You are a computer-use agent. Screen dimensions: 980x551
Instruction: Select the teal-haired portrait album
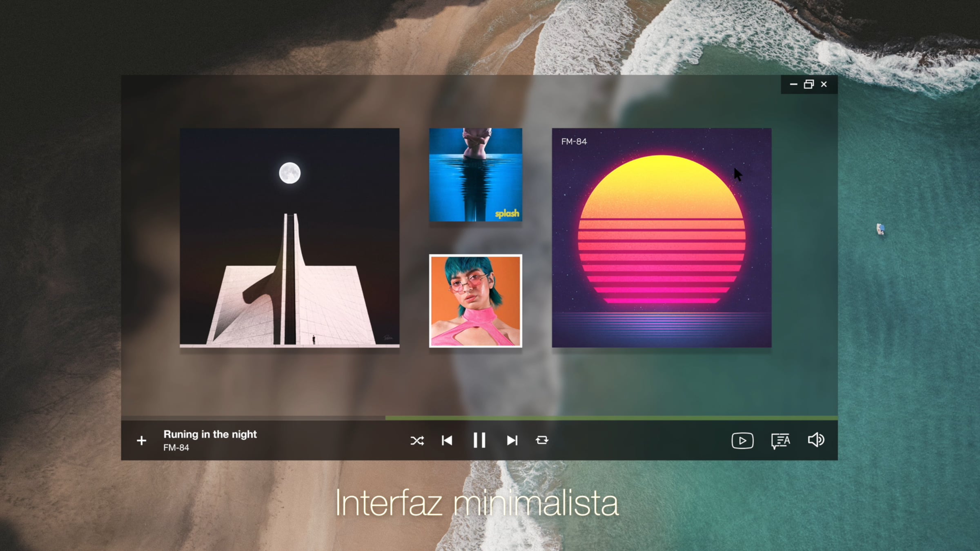pyautogui.click(x=475, y=301)
